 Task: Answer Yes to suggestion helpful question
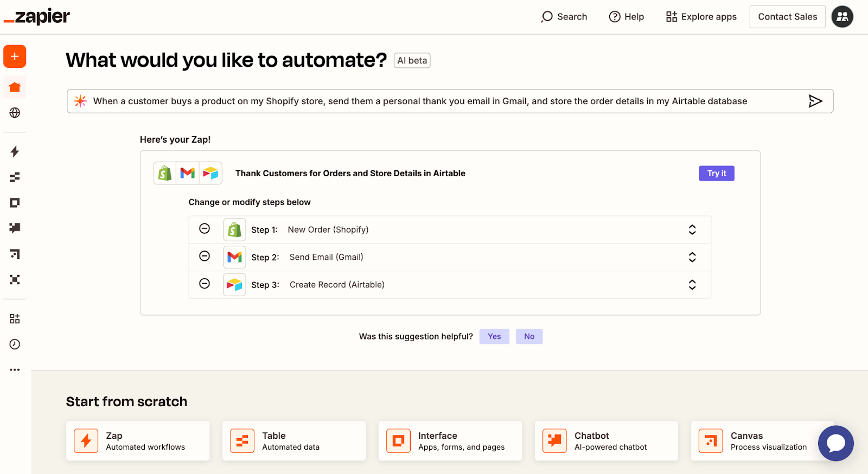coord(494,337)
